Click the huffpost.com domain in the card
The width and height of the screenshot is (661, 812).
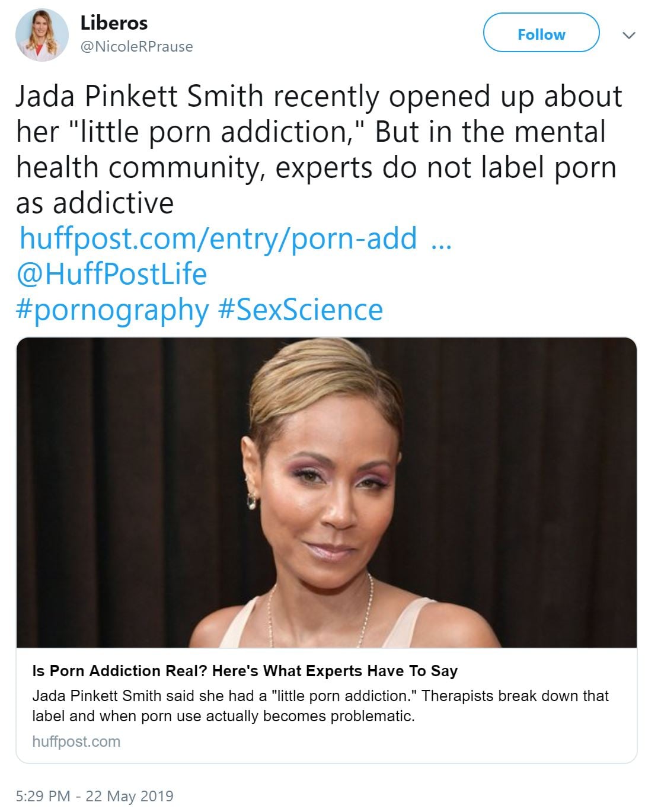pyautogui.click(x=76, y=741)
